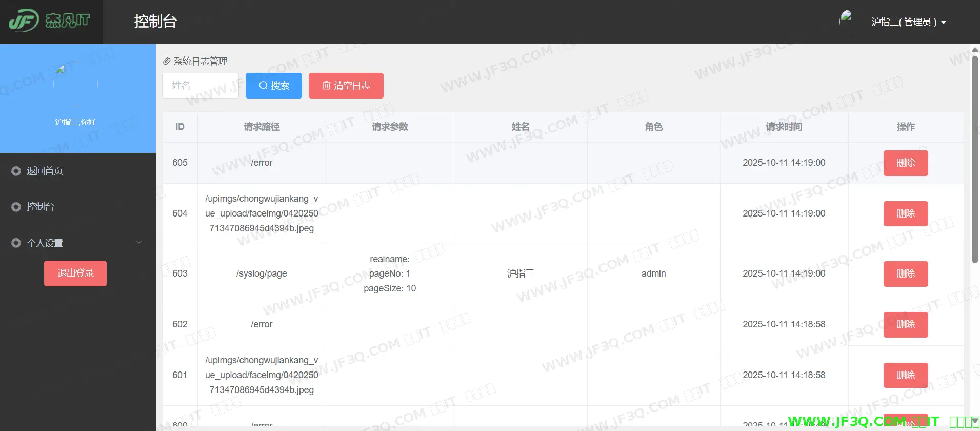
Task: Select 控制台 in the sidebar menu
Action: click(x=40, y=207)
